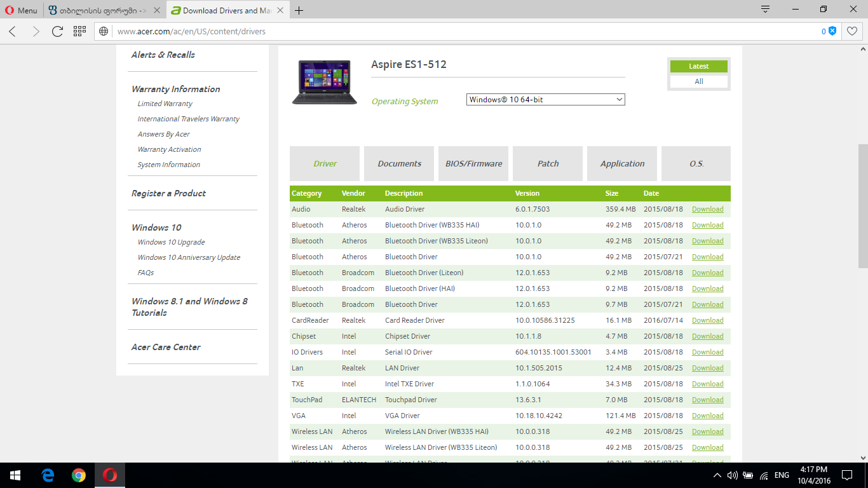Image resolution: width=868 pixels, height=488 pixels.
Task: Select the Latest filter button
Action: 699,66
